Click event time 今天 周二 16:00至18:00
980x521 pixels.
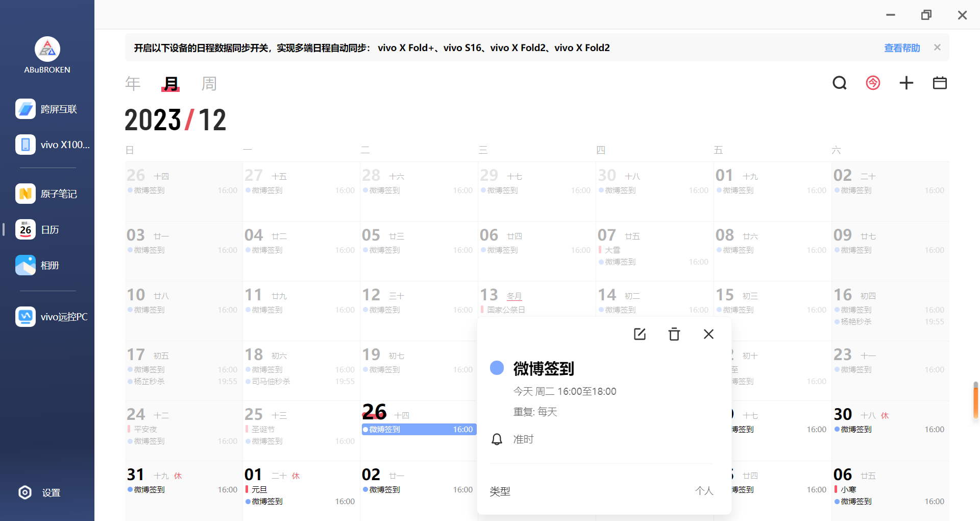565,391
